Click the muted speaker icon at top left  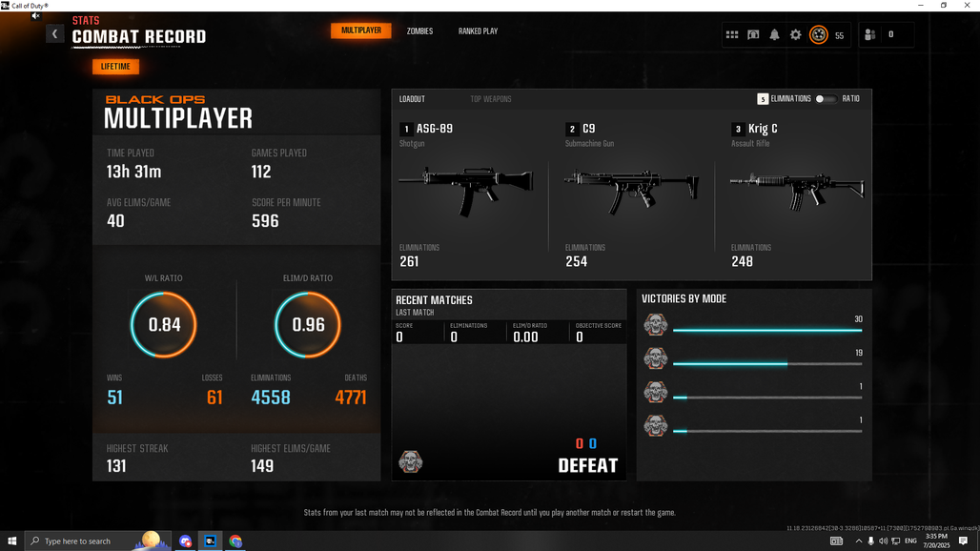(x=35, y=16)
